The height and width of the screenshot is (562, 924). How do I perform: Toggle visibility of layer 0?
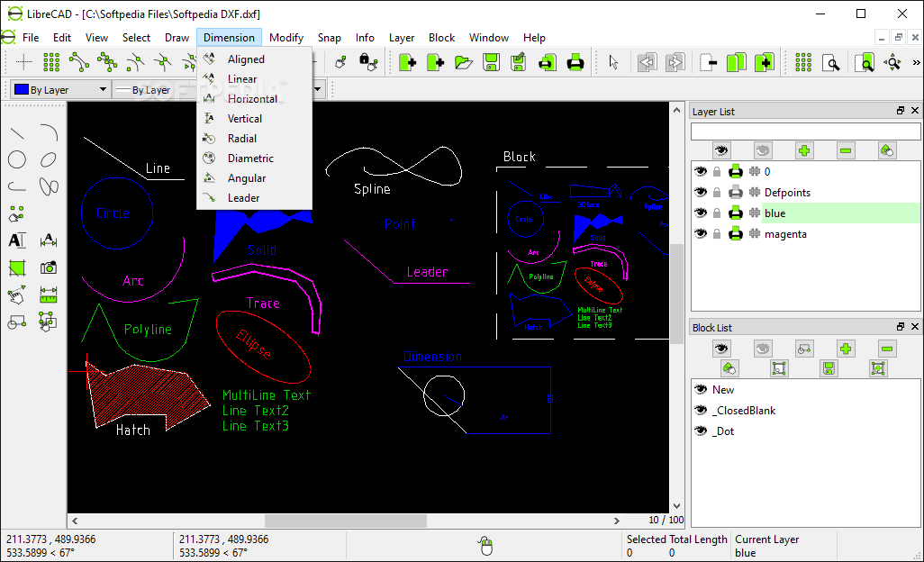tap(701, 171)
